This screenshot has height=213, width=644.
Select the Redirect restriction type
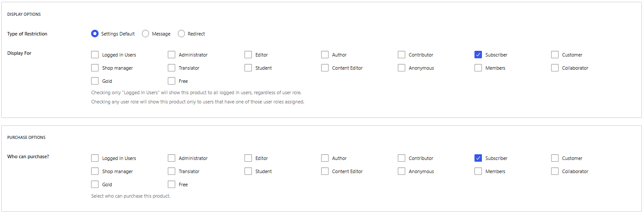[181, 34]
